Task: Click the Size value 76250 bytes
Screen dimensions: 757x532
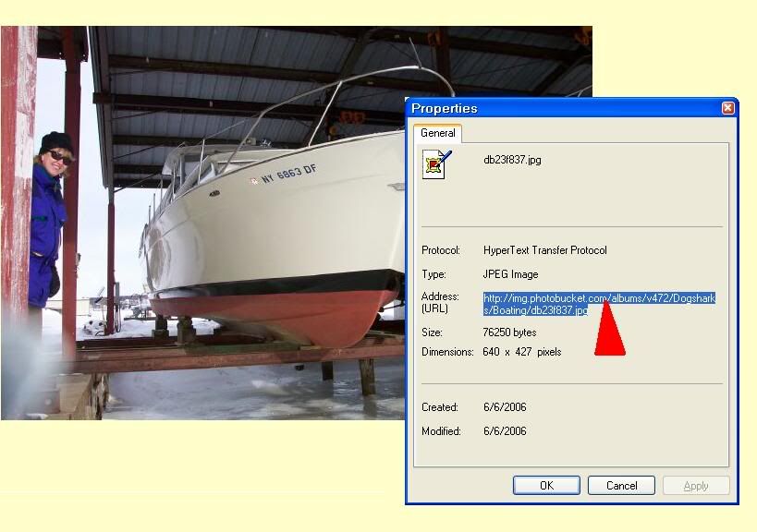Action: 509,332
